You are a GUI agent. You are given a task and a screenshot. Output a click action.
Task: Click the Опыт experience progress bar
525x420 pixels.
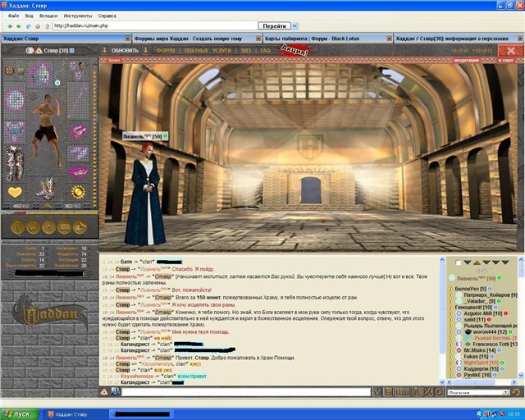tap(50, 212)
